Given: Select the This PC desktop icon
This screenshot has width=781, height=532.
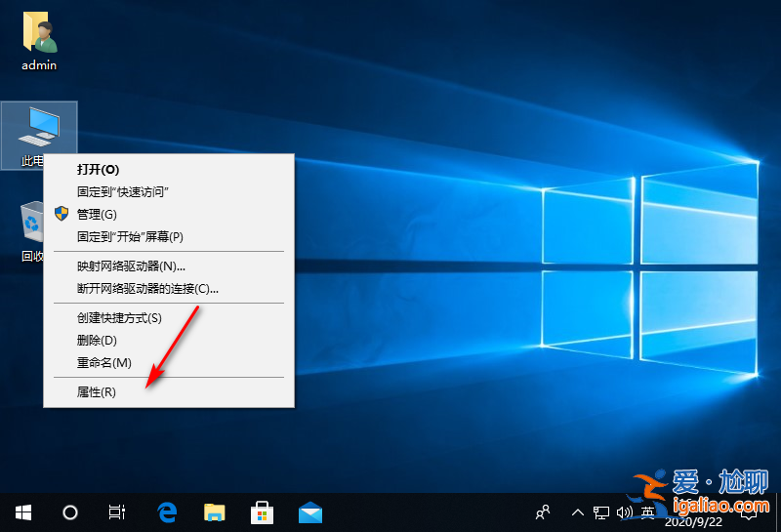Looking at the screenshot, I should (39, 135).
